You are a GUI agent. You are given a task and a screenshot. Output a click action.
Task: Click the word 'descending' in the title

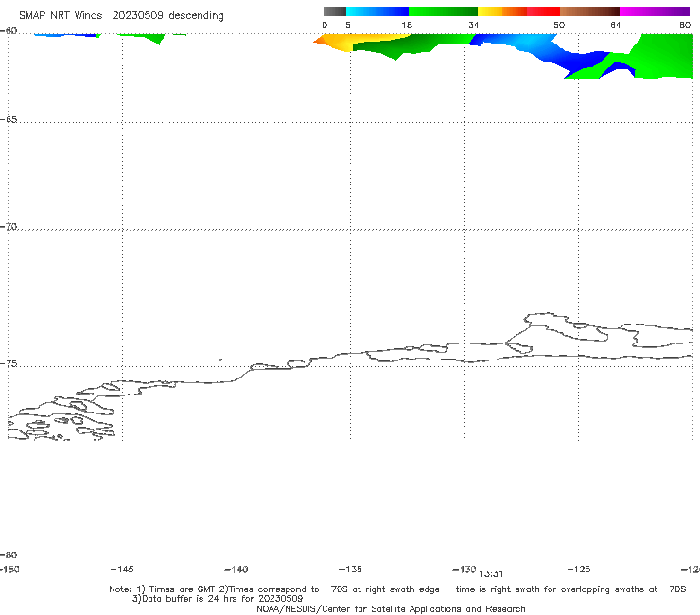click(196, 16)
